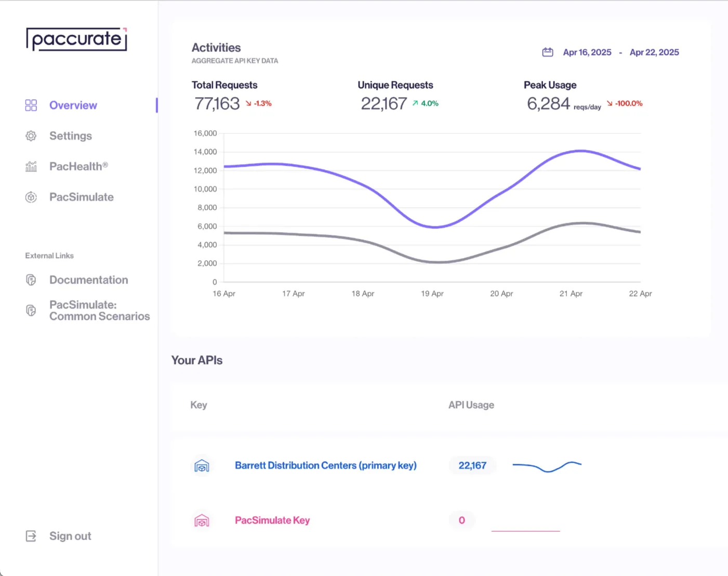Click the Settings gear icon
Image resolution: width=728 pixels, height=576 pixels.
click(31, 136)
